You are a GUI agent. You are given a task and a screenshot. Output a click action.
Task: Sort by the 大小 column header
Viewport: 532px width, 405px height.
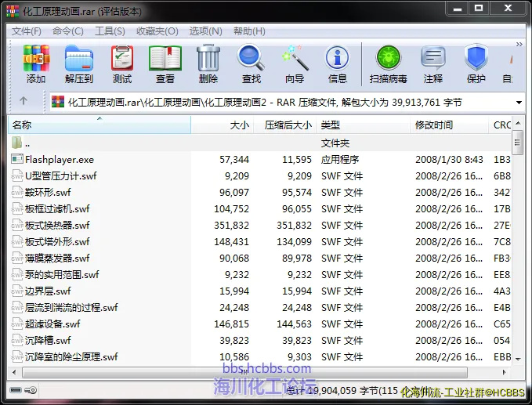(223, 125)
